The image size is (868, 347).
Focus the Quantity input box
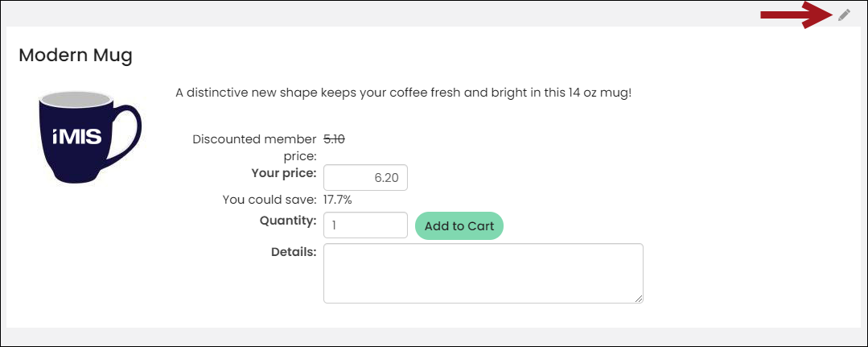[x=365, y=225]
